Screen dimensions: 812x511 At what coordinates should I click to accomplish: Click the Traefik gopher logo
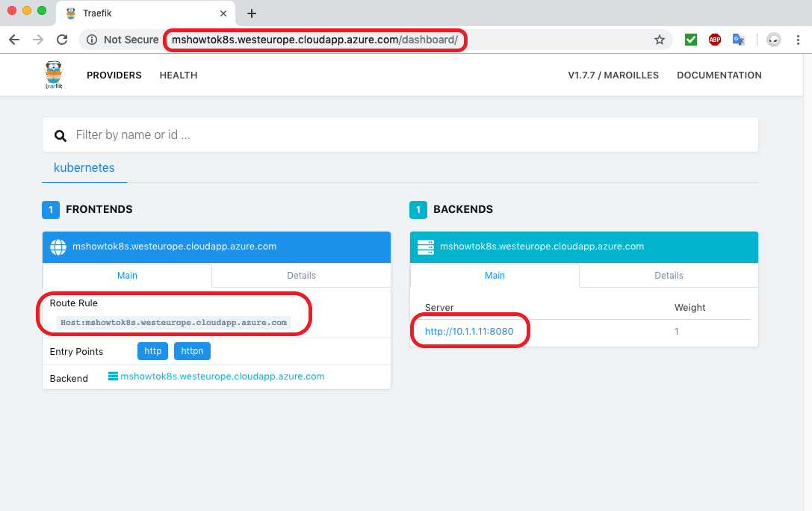(x=54, y=75)
